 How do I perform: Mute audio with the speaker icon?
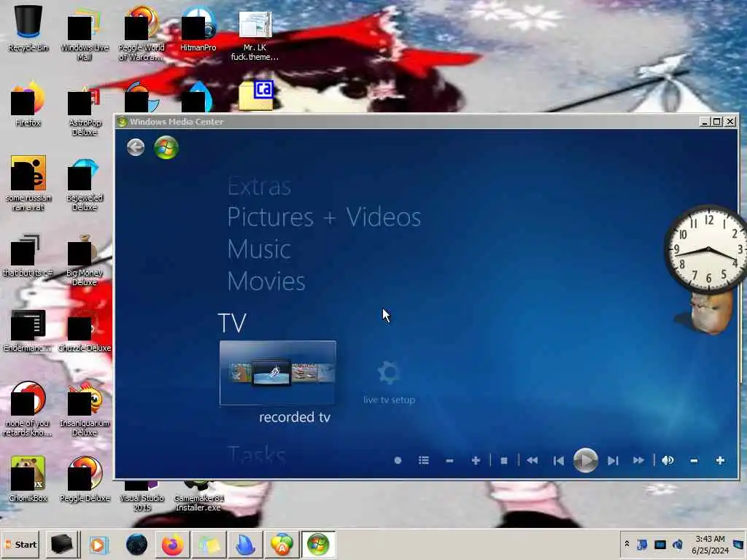667,461
